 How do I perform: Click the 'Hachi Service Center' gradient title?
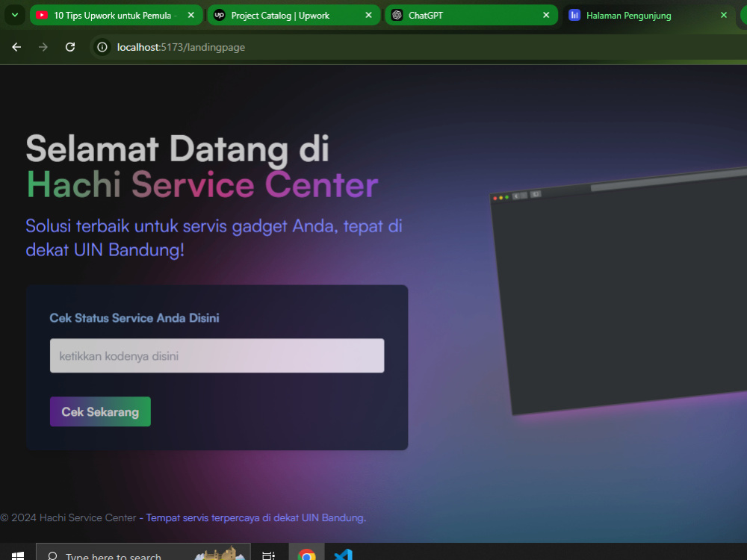click(202, 184)
